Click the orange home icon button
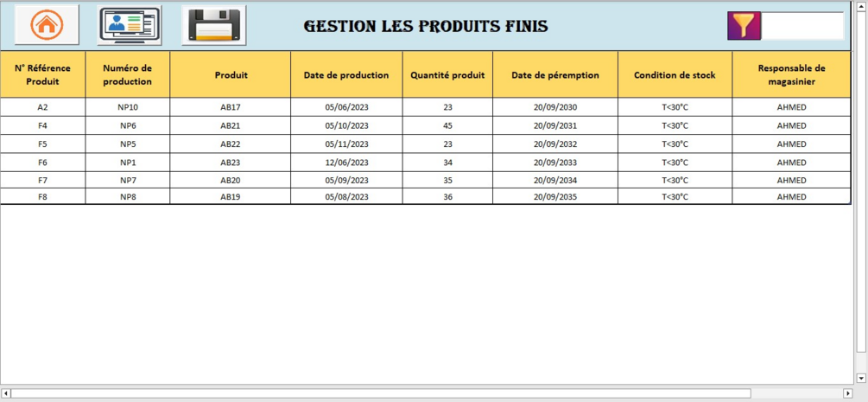868x402 pixels. pos(47,24)
